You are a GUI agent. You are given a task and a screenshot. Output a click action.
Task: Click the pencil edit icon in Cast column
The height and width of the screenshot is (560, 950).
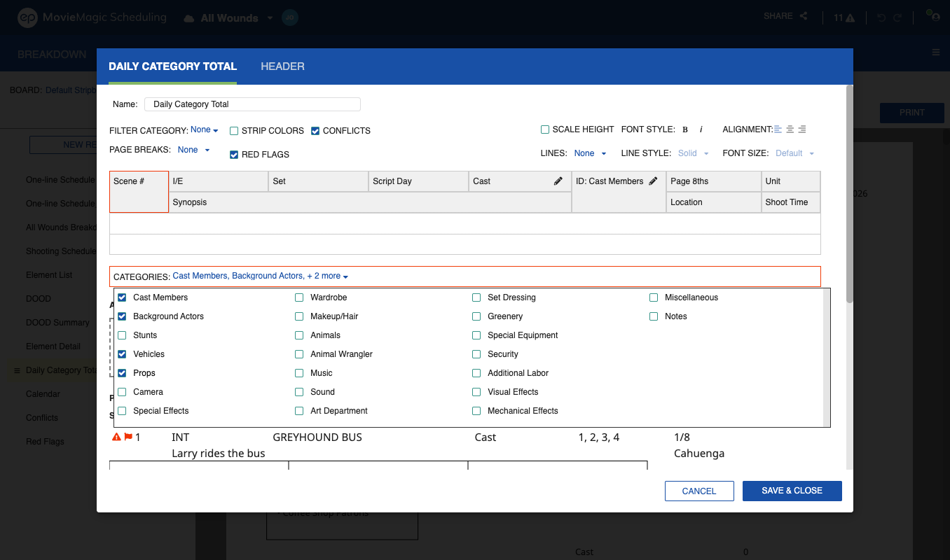tap(558, 181)
